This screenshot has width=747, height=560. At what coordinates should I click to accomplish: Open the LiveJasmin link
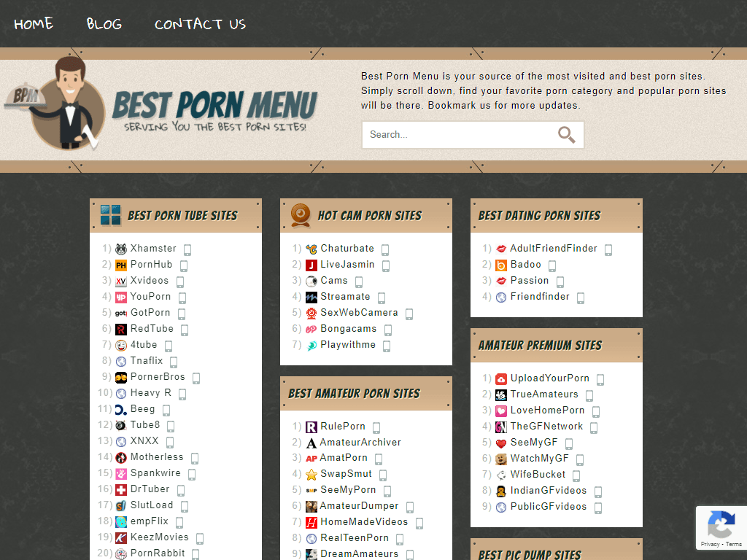348,265
